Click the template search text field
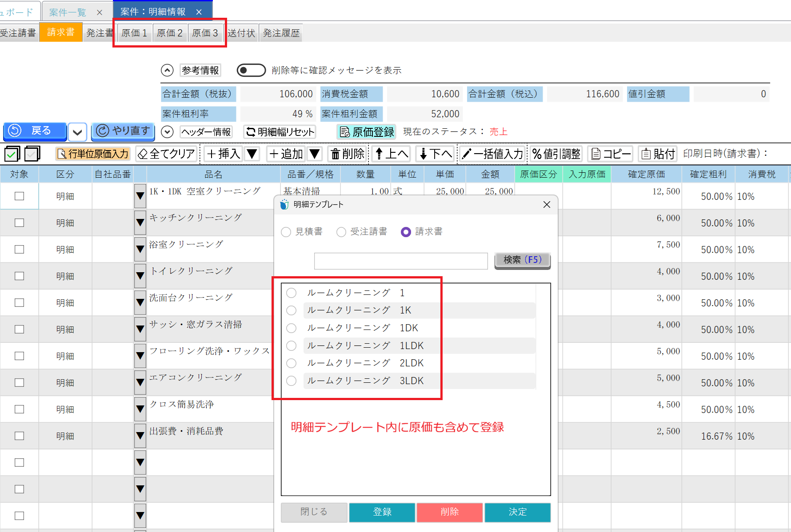The height and width of the screenshot is (532, 791). 401,261
